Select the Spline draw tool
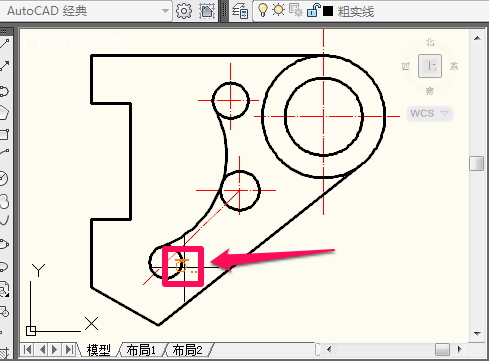Viewport: 489px width, 361px height. coord(4,220)
